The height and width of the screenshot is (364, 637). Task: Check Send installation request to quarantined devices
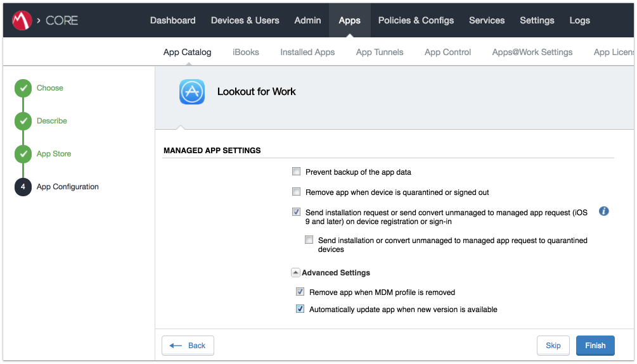click(x=309, y=240)
